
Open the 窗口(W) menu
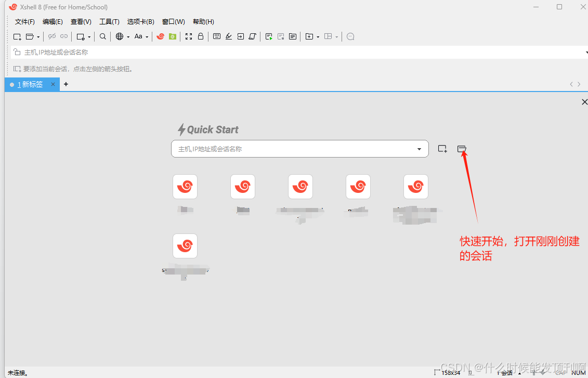point(173,22)
